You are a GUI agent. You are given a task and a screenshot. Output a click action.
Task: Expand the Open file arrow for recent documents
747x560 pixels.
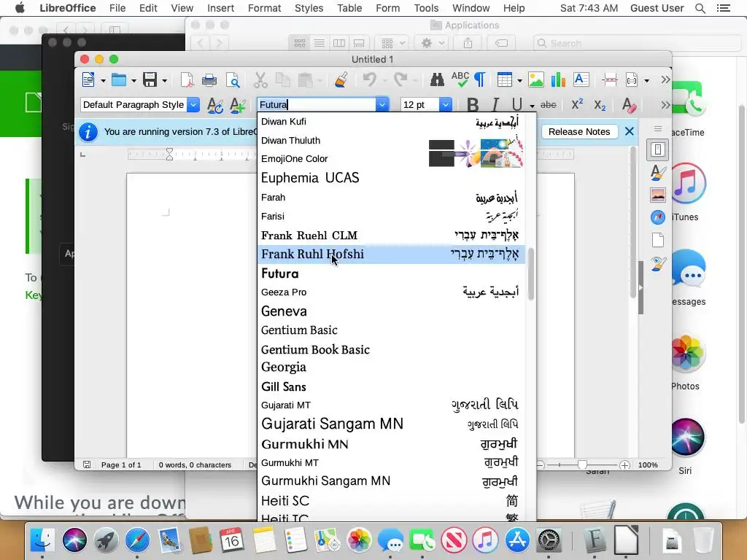point(133,80)
